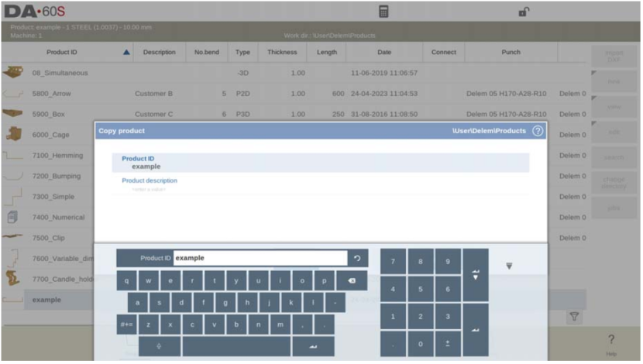Sort list by Product ID column arrow
This screenshot has width=643, height=364.
point(126,53)
